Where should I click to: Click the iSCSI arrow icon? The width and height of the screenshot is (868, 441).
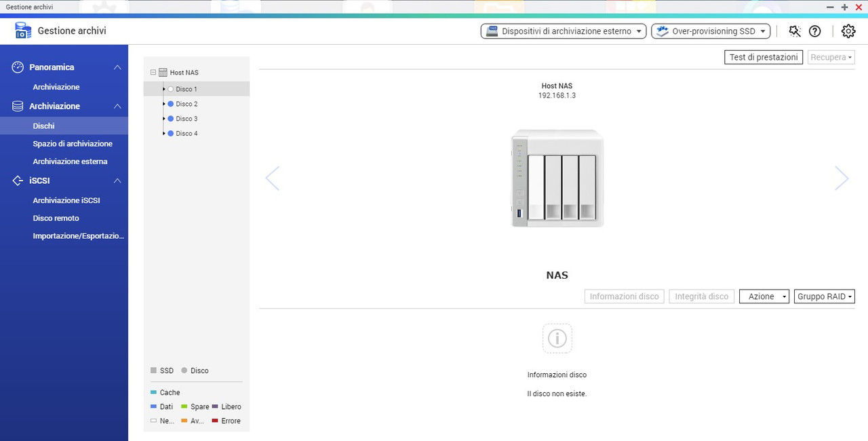(x=18, y=180)
